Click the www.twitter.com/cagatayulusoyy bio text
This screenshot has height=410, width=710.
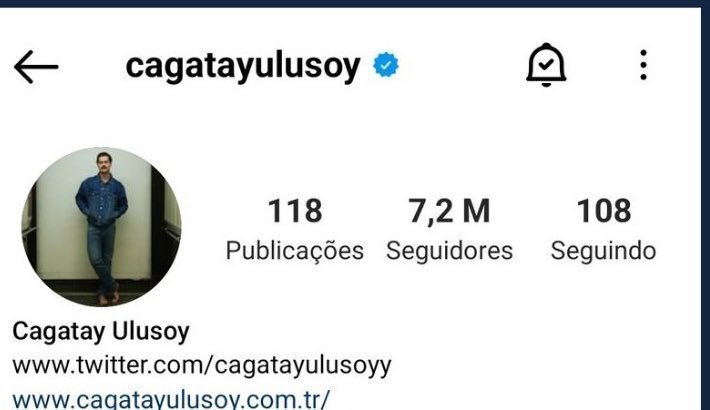(x=202, y=365)
